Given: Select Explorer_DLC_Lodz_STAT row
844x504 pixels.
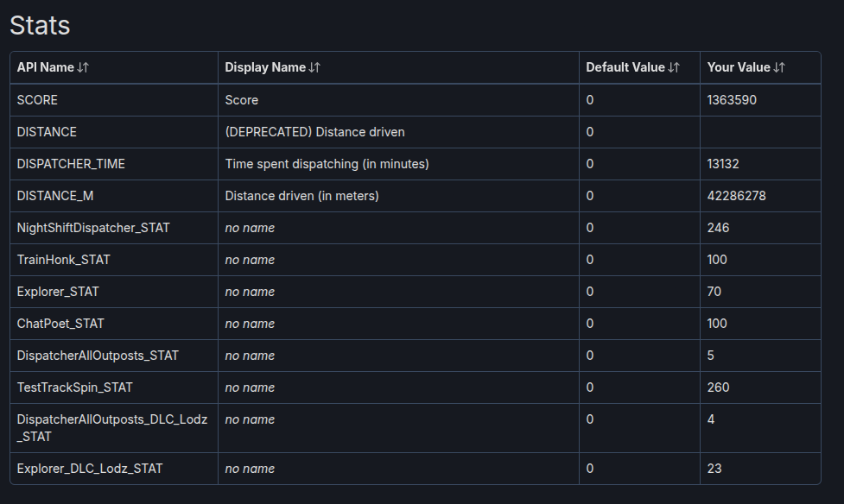Looking at the screenshot, I should (90, 469).
